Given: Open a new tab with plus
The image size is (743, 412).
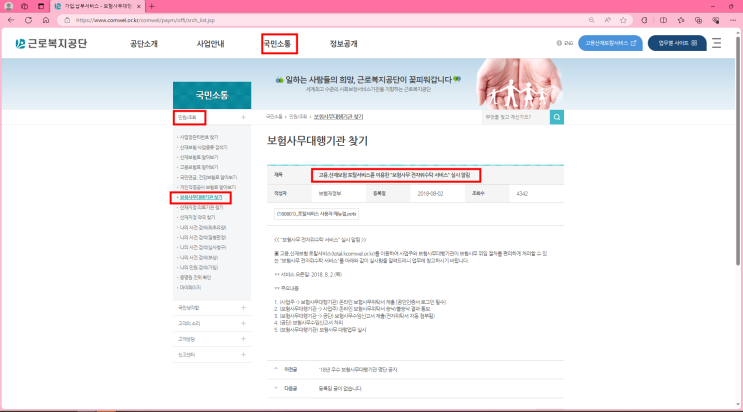Looking at the screenshot, I should [x=152, y=7].
